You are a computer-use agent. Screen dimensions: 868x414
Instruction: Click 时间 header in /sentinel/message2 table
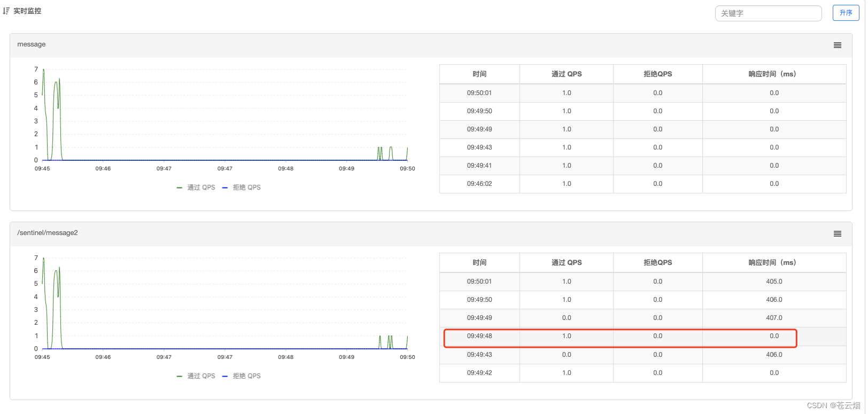click(479, 263)
